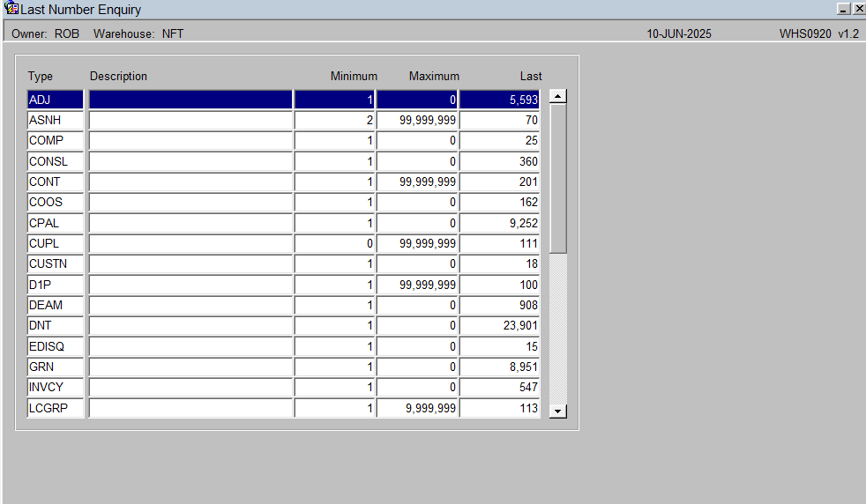Click the Minimum value 2 in ASNH row

click(x=335, y=121)
